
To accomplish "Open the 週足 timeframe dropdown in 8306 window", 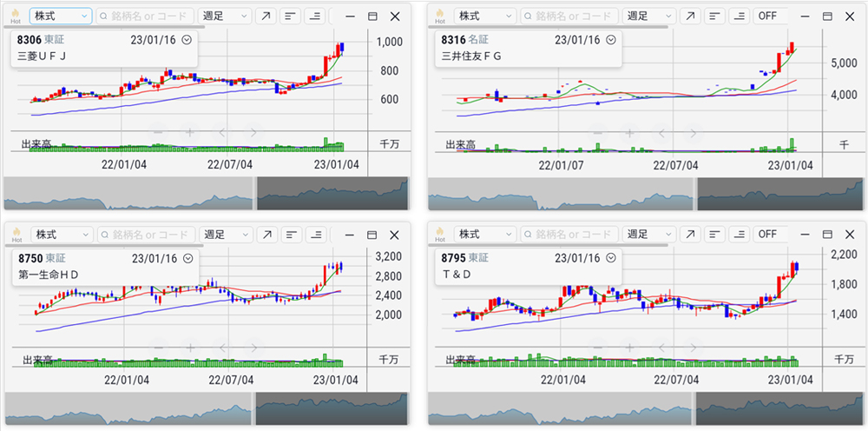I will point(224,16).
